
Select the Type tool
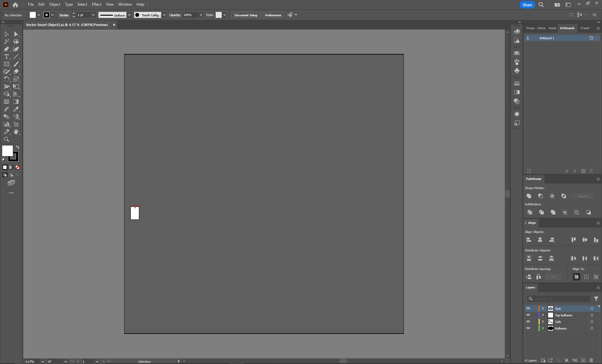coord(6,56)
